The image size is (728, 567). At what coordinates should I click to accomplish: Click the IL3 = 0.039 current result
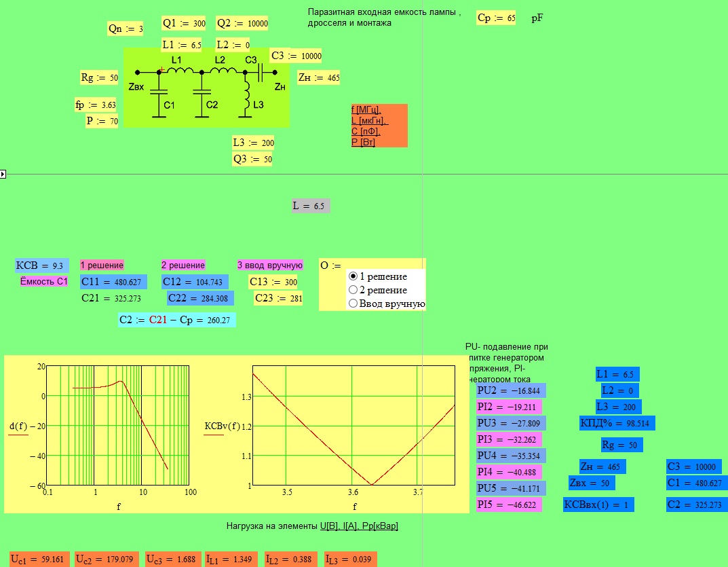351,559
